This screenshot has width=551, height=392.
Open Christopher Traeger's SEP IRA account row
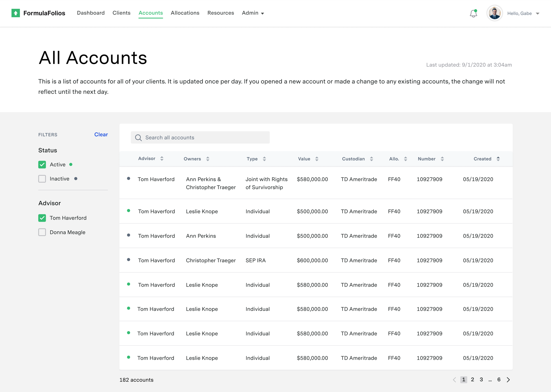316,260
